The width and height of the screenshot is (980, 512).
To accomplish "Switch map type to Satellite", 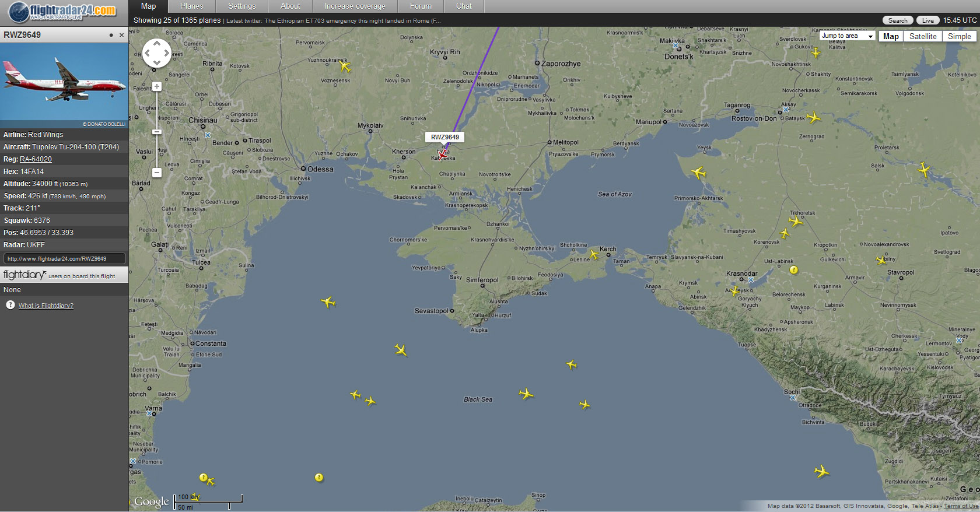I will [922, 36].
